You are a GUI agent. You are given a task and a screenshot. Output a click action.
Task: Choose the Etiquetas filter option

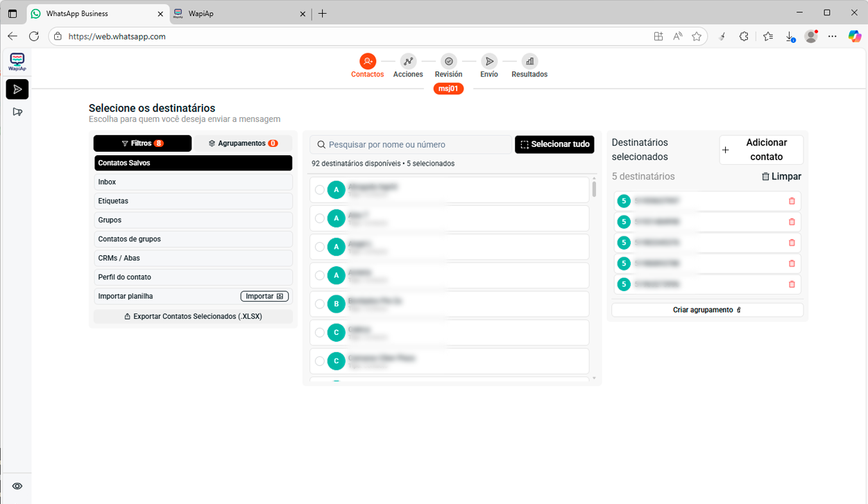click(x=193, y=201)
